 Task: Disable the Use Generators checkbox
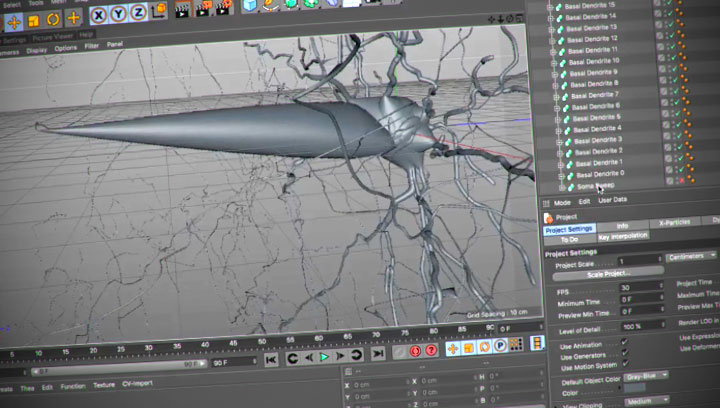(x=625, y=354)
